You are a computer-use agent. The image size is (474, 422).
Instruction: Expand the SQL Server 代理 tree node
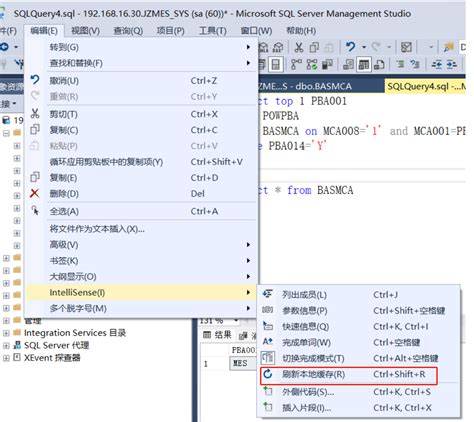tap(6, 345)
